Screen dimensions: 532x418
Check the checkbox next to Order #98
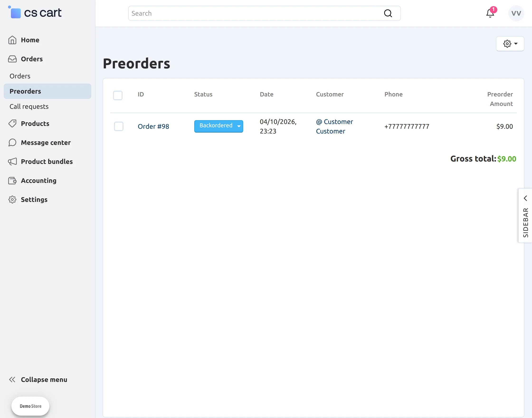119,126
